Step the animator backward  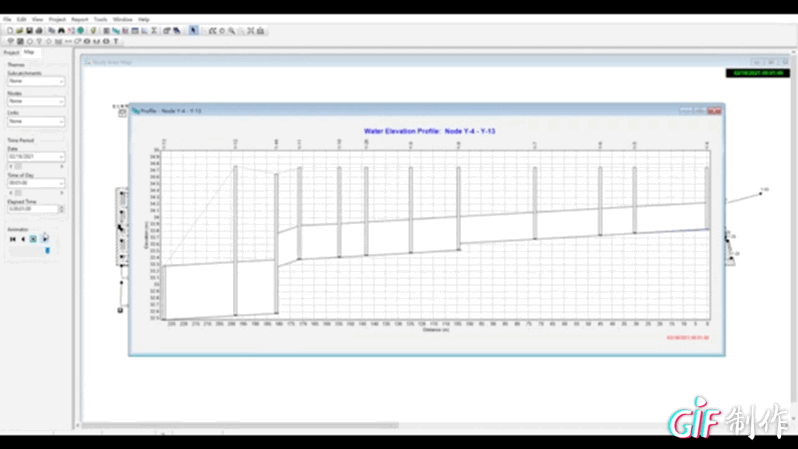click(x=23, y=239)
